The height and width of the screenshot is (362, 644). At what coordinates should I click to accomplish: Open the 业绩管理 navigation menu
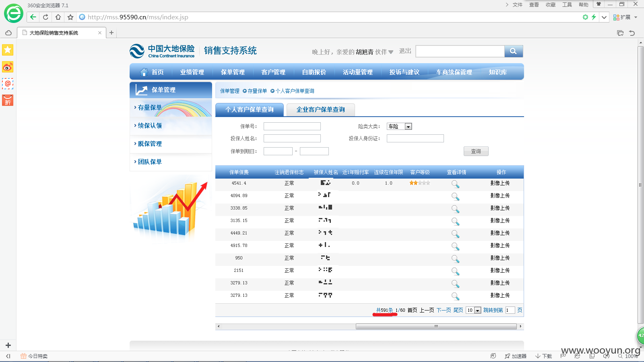[192, 72]
